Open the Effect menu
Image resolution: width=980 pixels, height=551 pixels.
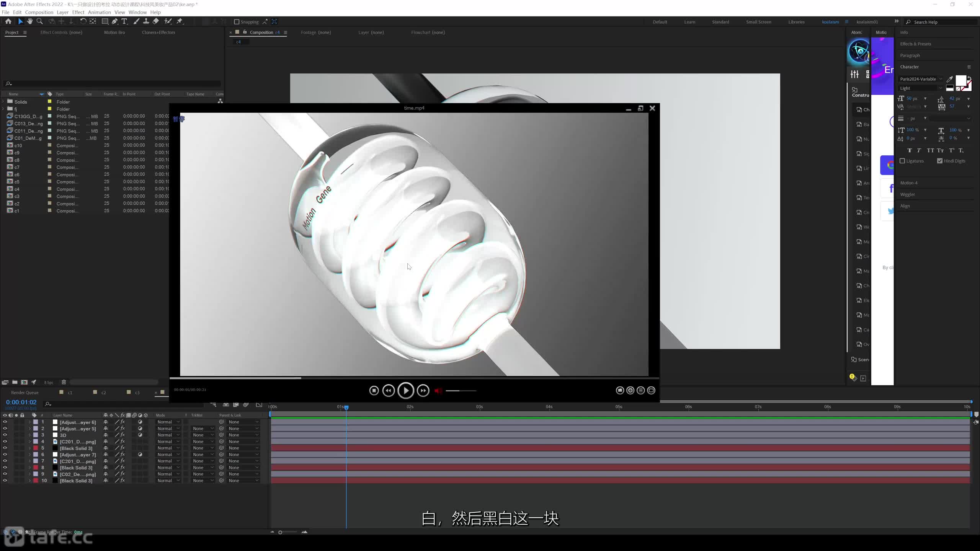(x=78, y=12)
